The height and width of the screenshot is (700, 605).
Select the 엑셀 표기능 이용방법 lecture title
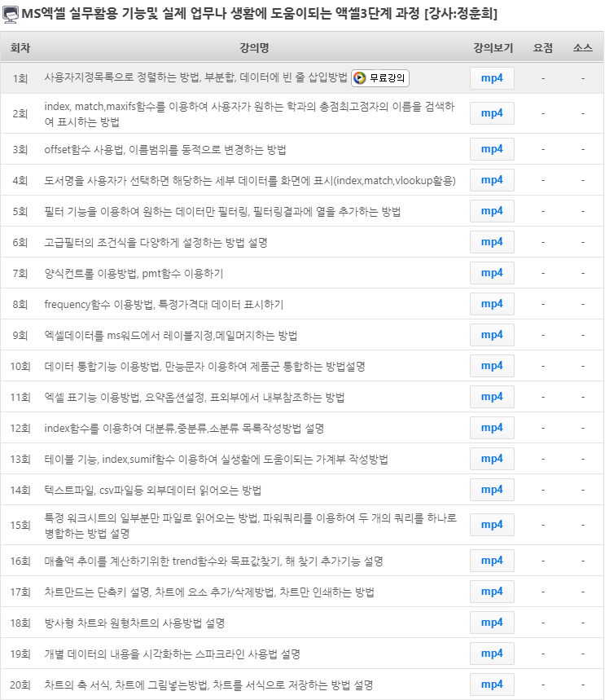[194, 398]
